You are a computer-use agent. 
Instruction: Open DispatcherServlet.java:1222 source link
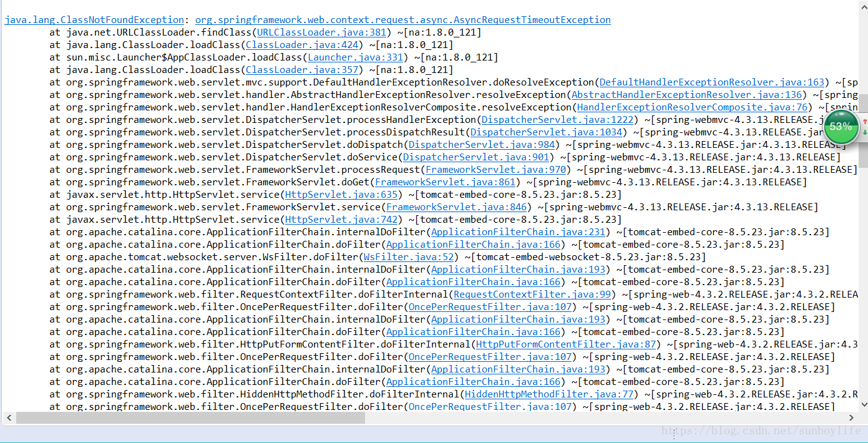click(558, 119)
